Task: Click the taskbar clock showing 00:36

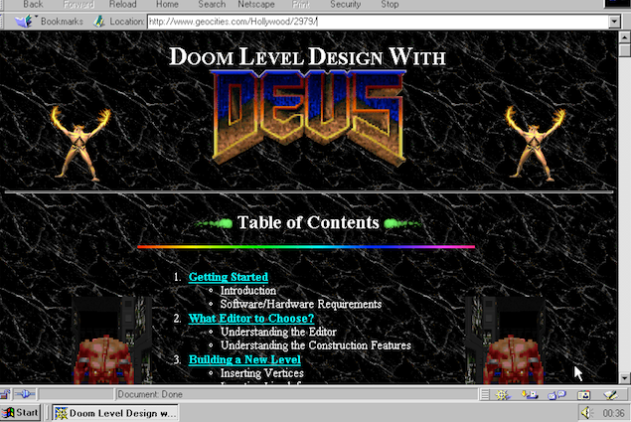Action: pos(613,413)
